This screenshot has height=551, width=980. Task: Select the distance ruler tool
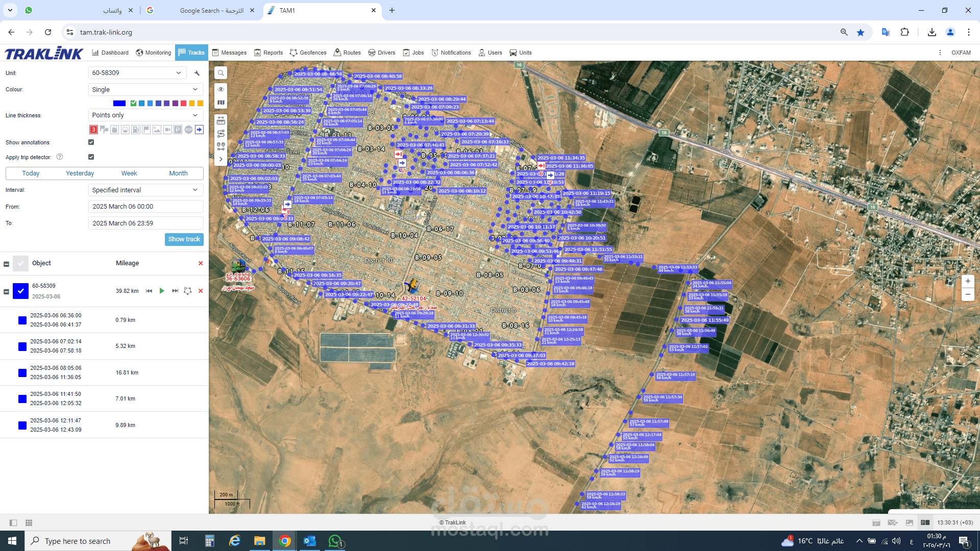pyautogui.click(x=221, y=121)
